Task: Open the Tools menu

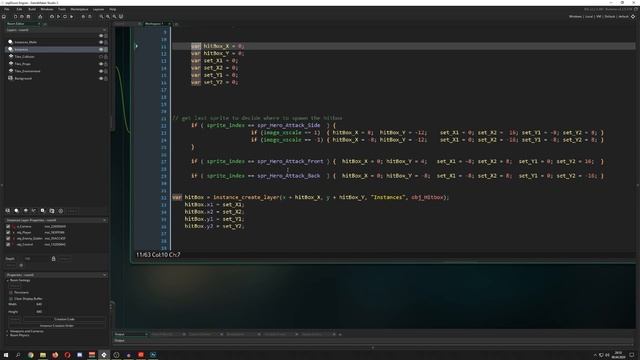Action: point(62,9)
